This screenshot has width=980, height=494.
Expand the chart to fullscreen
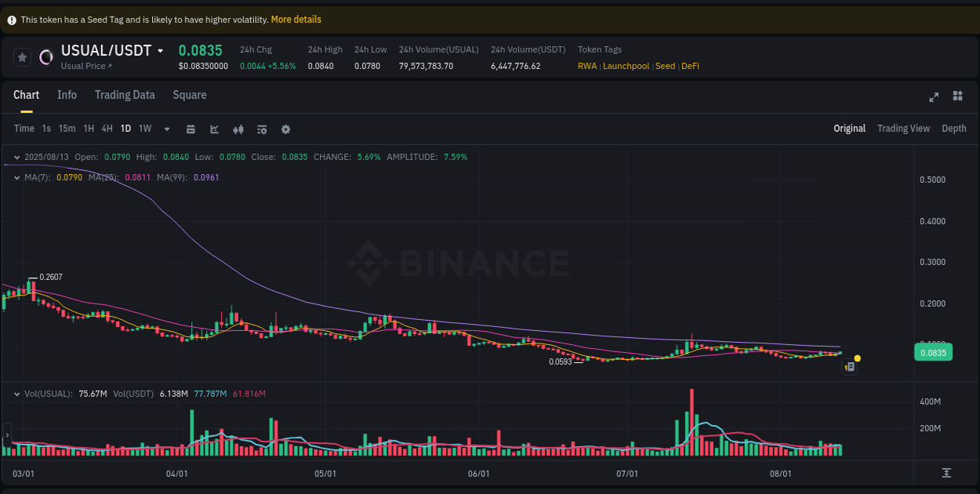[934, 96]
